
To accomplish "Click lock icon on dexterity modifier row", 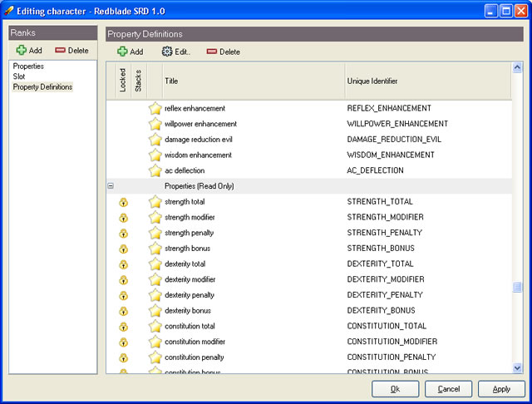I will (124, 280).
